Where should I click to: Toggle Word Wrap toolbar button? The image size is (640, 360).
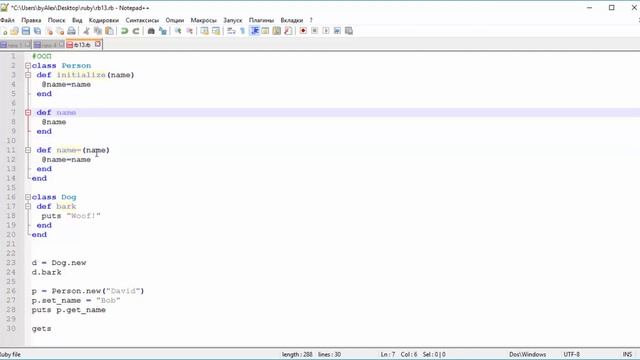[231, 31]
